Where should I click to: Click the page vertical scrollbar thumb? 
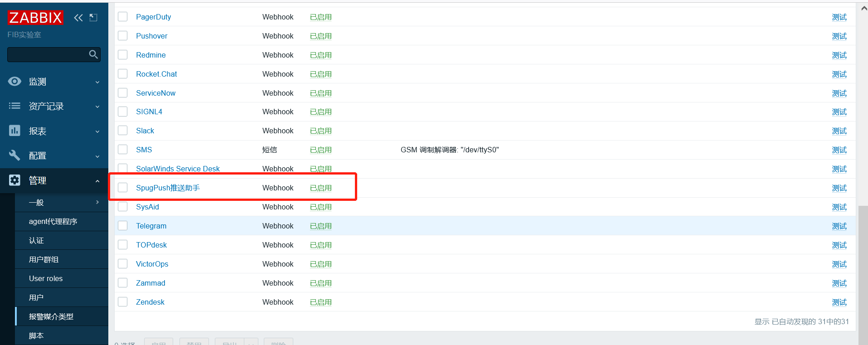tap(863, 274)
